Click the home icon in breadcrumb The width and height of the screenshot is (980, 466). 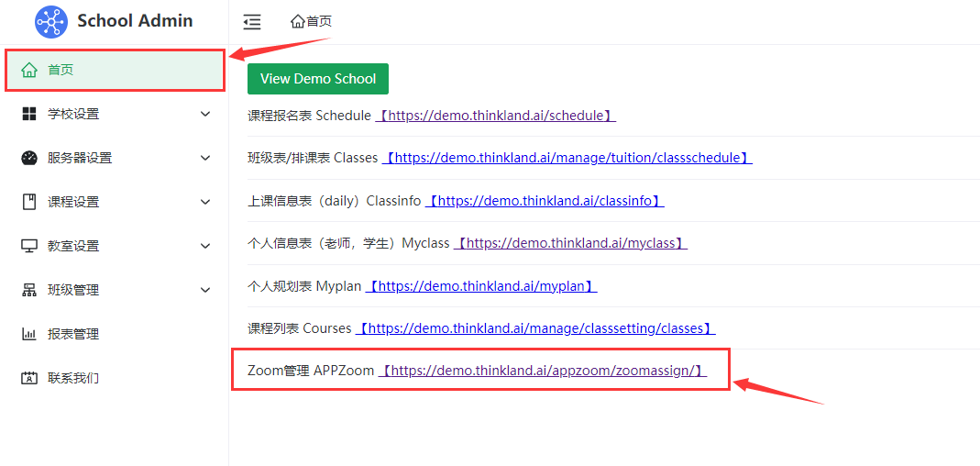click(x=297, y=21)
